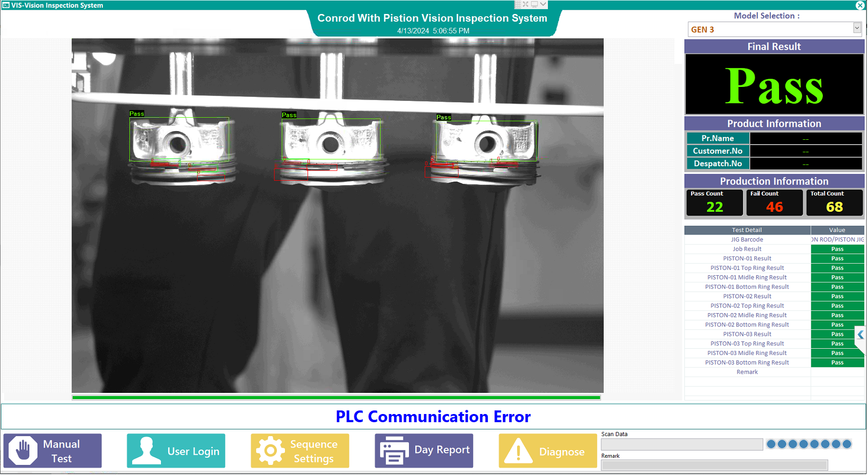Click into the Scan Data input field
868x475 pixels.
click(682, 445)
